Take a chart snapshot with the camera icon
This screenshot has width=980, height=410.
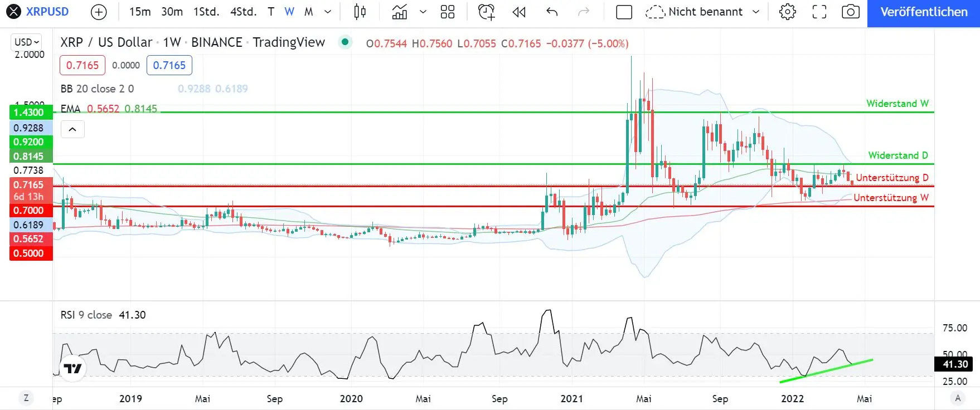point(851,12)
